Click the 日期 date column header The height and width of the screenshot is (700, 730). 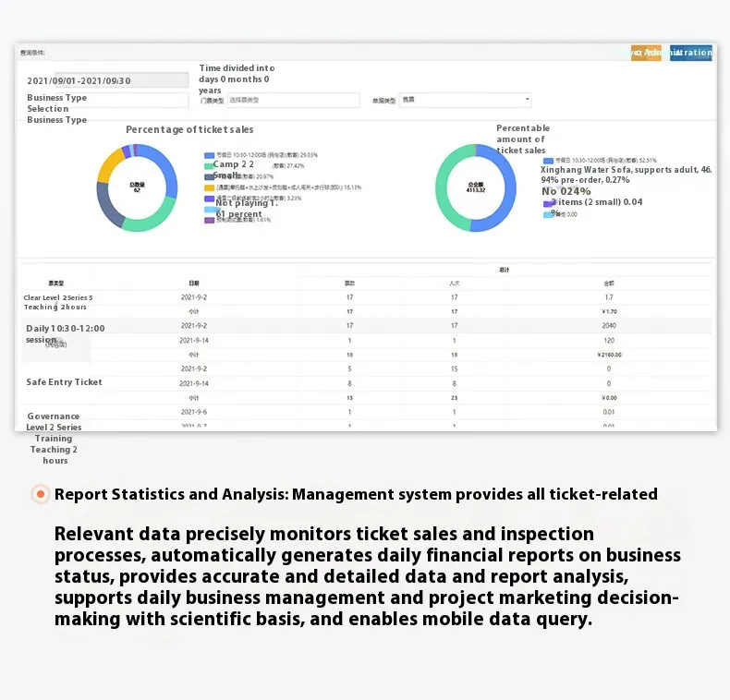pyautogui.click(x=193, y=283)
